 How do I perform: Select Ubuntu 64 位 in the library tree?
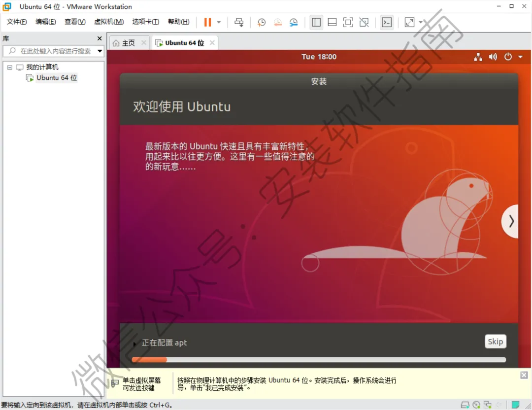coord(57,78)
